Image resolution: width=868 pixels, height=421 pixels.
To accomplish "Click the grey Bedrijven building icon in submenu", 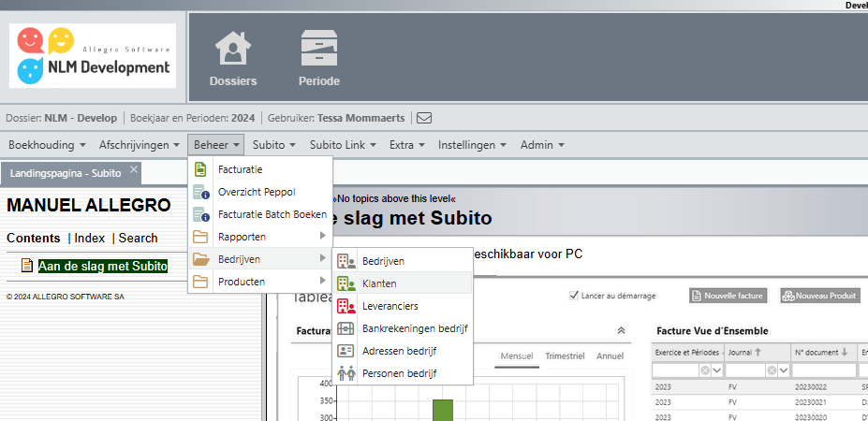I will (346, 261).
